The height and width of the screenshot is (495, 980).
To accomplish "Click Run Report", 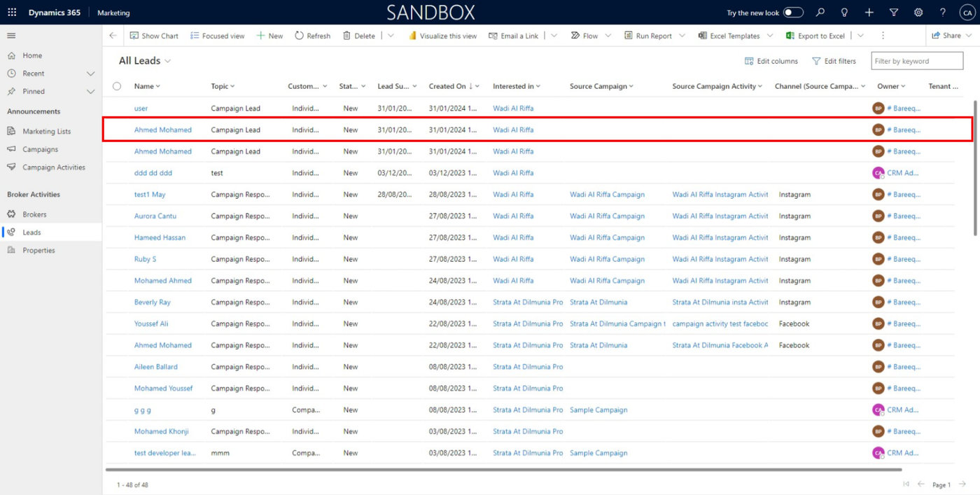I will point(648,36).
